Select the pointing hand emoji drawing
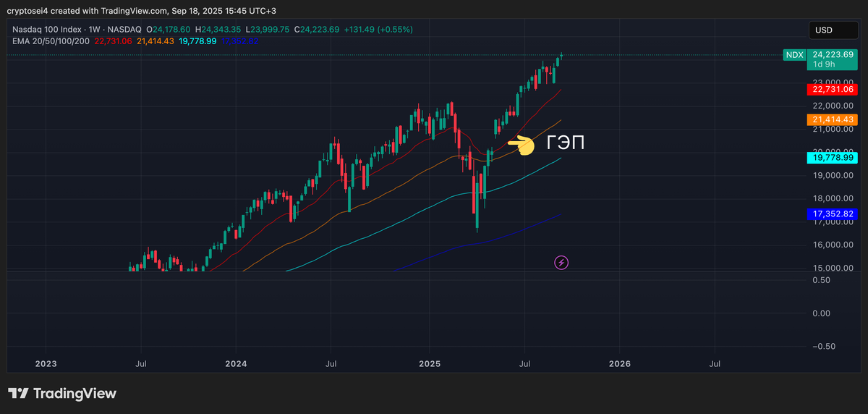Screen dimensions: 868x414 pos(521,145)
